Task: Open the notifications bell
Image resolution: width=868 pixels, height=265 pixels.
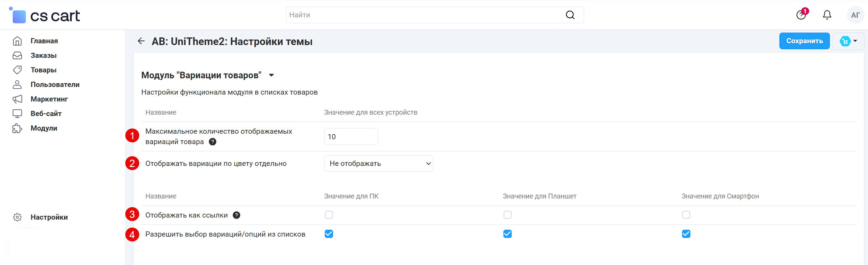Action: pyautogui.click(x=827, y=15)
